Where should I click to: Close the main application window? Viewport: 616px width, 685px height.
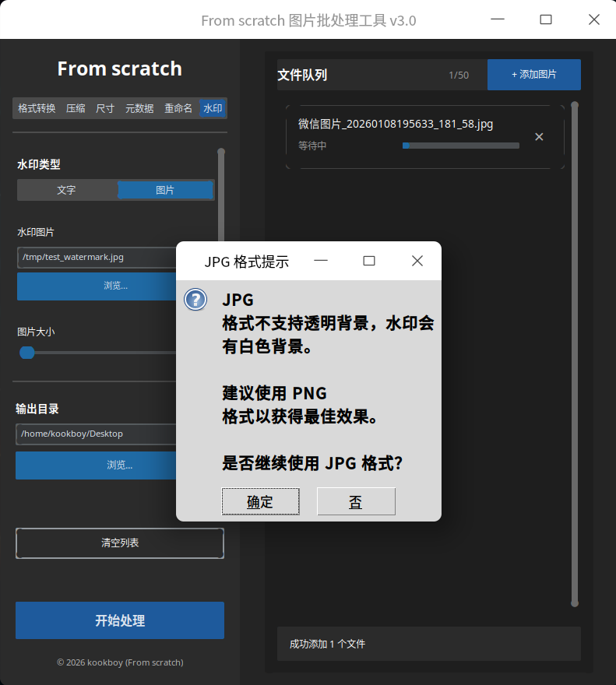pos(593,19)
